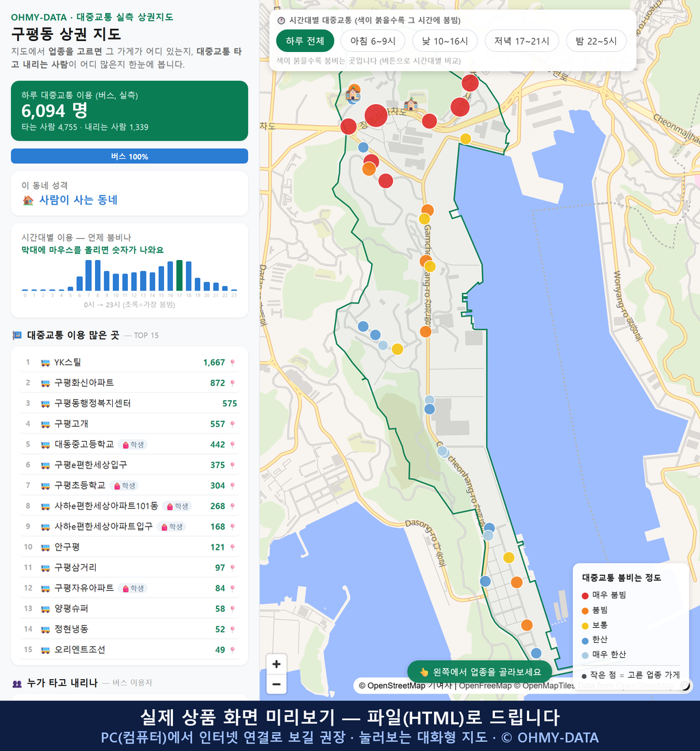Click the blue 한산 legend dot
This screenshot has width=700, height=751.
click(x=584, y=640)
